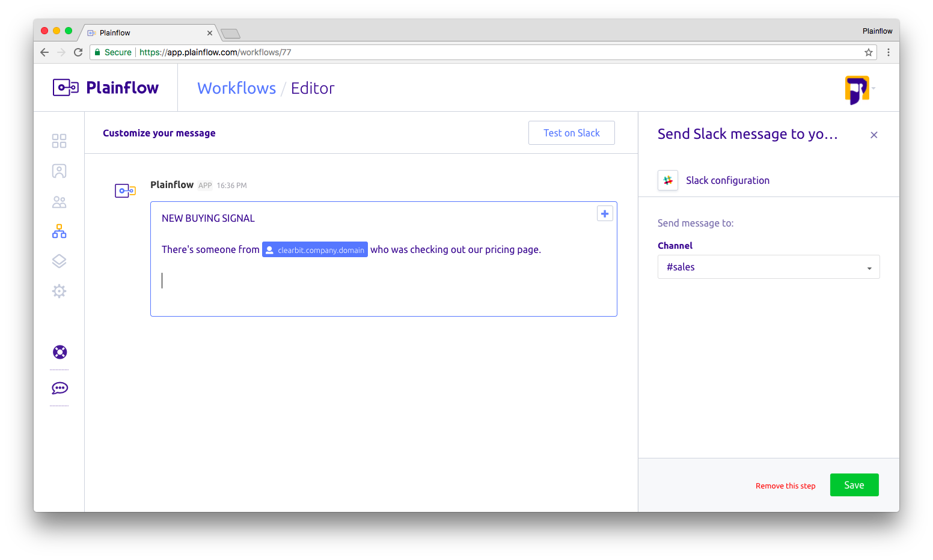Open a new browser tab

coord(231,33)
